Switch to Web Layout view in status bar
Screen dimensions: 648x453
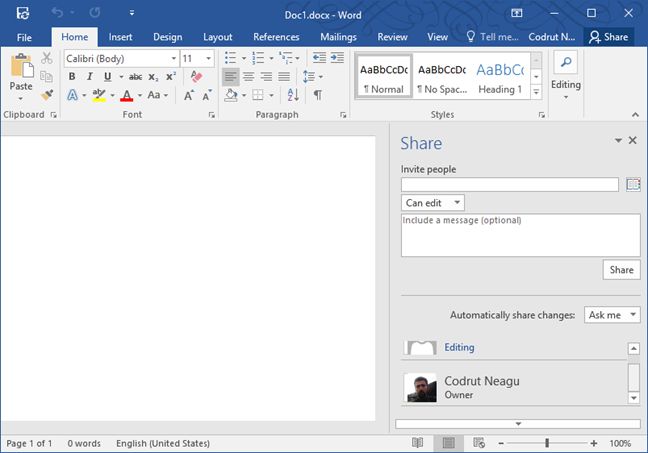tap(479, 443)
